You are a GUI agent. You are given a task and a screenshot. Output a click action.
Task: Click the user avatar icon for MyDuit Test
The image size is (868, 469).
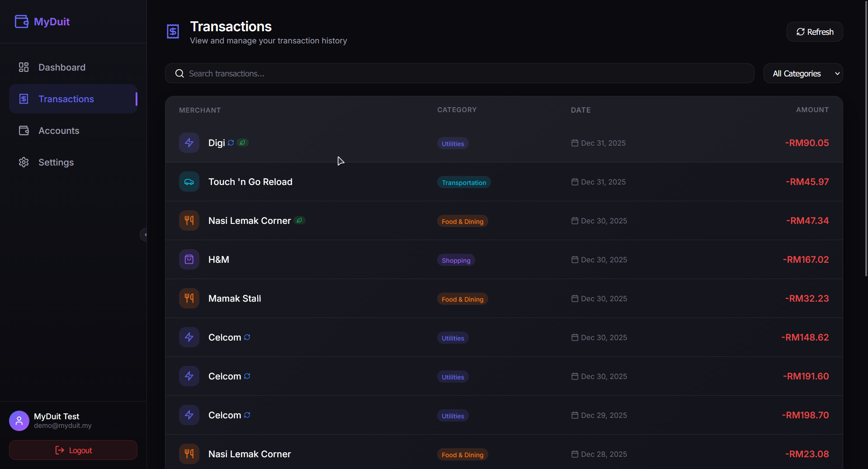tap(19, 421)
